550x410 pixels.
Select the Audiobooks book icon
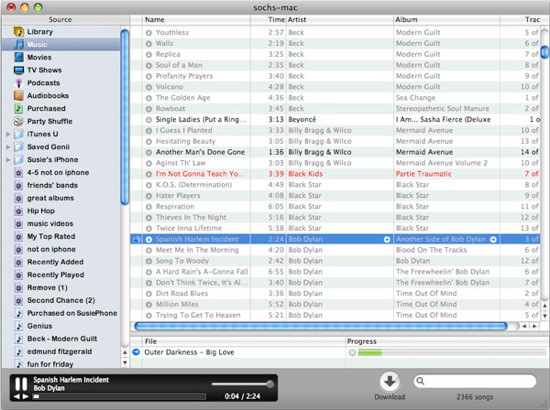click(19, 95)
